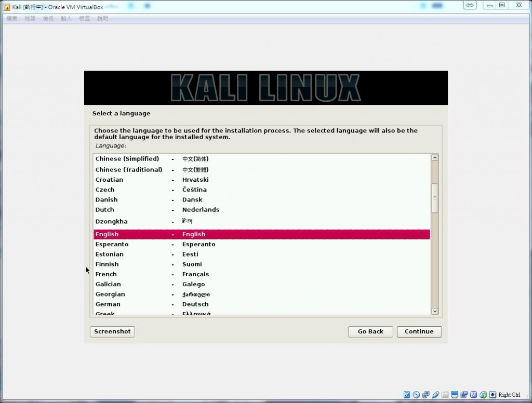Image resolution: width=532 pixels, height=403 pixels.
Task: Click the keyboard capture arrow icon
Action: point(493,395)
